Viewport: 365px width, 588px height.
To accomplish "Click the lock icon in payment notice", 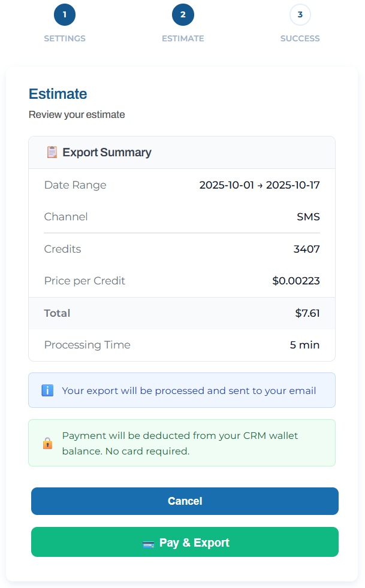I will point(47,443).
